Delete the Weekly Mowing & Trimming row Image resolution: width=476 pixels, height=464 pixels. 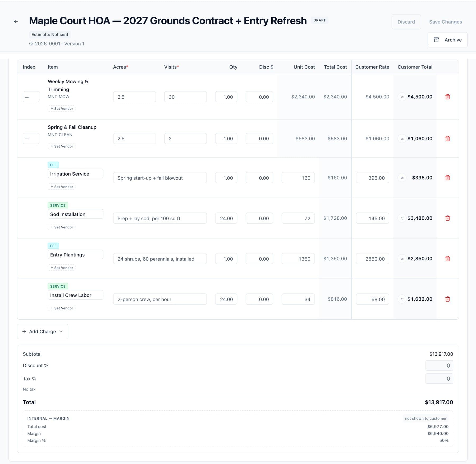pyautogui.click(x=447, y=97)
